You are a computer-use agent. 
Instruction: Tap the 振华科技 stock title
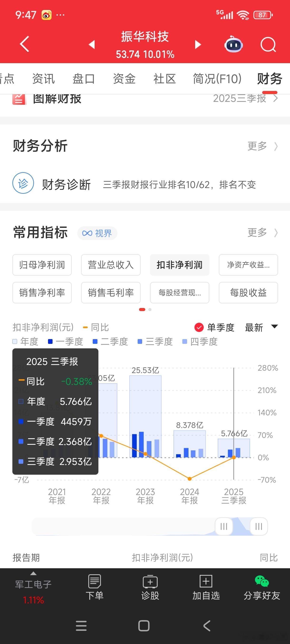(145, 37)
